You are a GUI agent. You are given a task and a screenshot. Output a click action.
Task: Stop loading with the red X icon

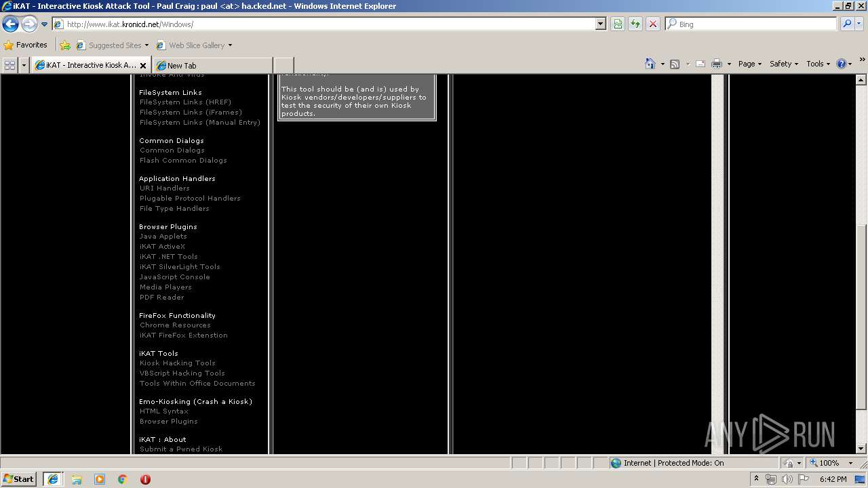[x=653, y=24]
